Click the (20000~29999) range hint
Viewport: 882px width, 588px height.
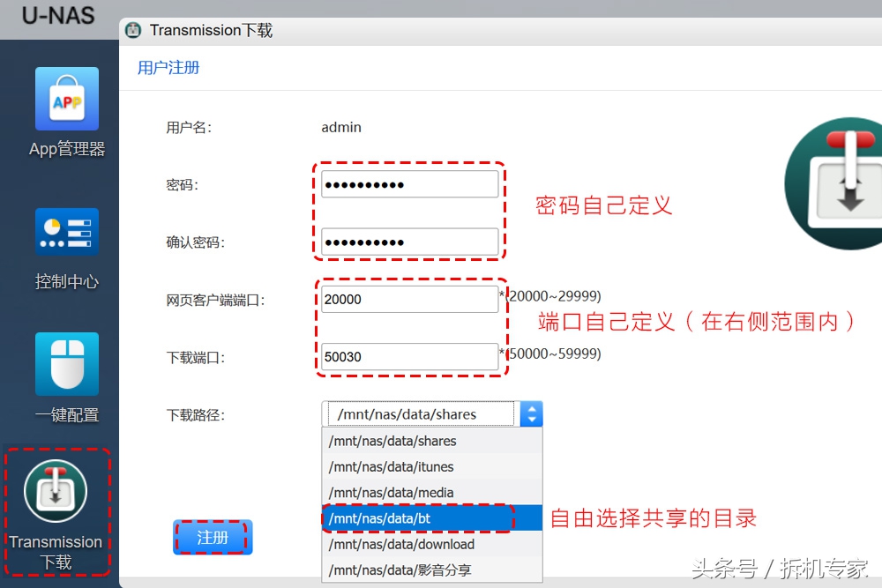552,295
